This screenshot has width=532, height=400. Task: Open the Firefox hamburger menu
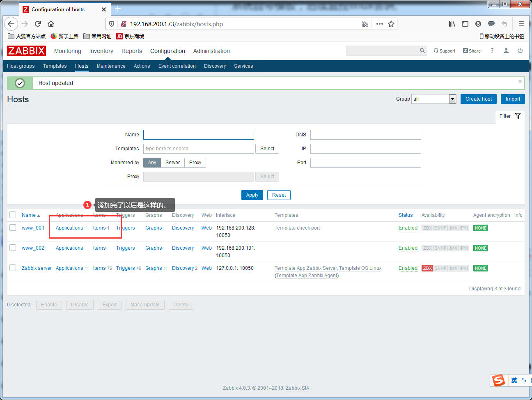coord(521,24)
